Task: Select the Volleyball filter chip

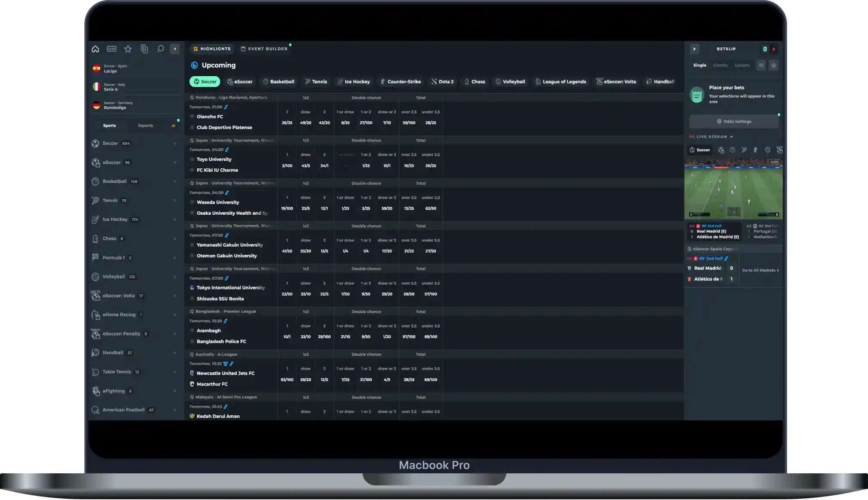Action: (x=510, y=82)
